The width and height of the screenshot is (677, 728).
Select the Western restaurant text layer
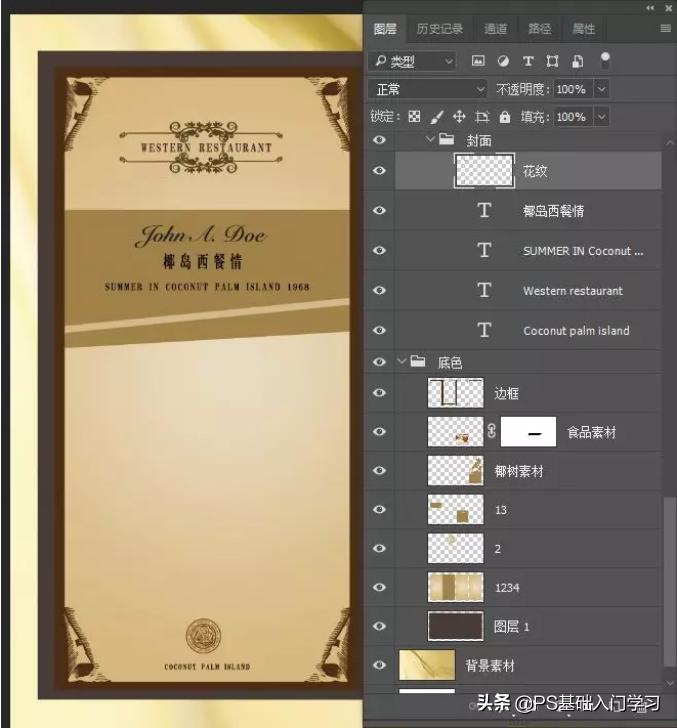pyautogui.click(x=572, y=291)
